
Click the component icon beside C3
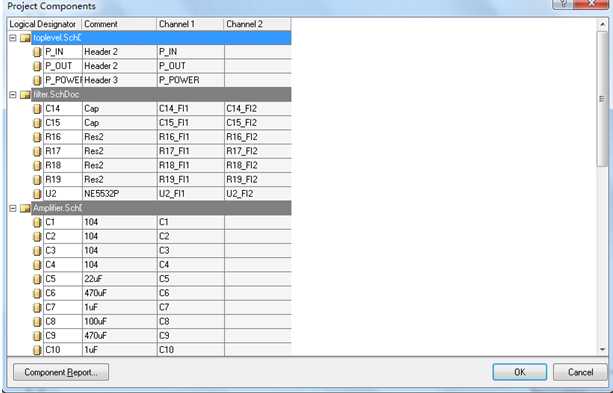37,251
